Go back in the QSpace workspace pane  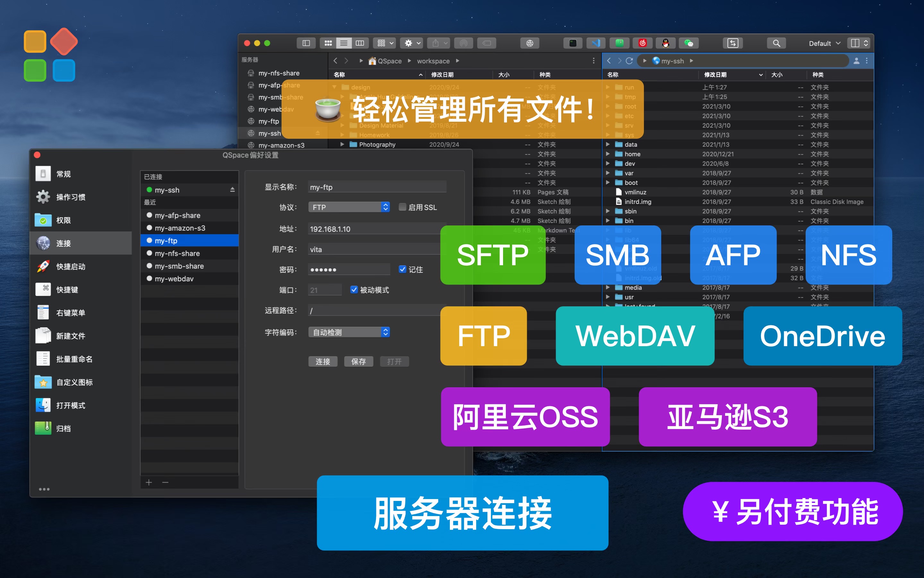pyautogui.click(x=335, y=61)
